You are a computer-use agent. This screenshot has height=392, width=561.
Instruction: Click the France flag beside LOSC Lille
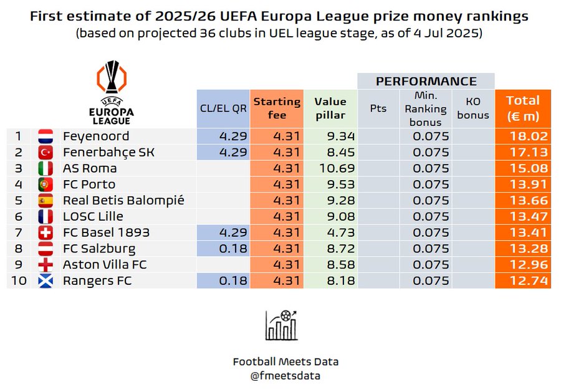pyautogui.click(x=46, y=217)
